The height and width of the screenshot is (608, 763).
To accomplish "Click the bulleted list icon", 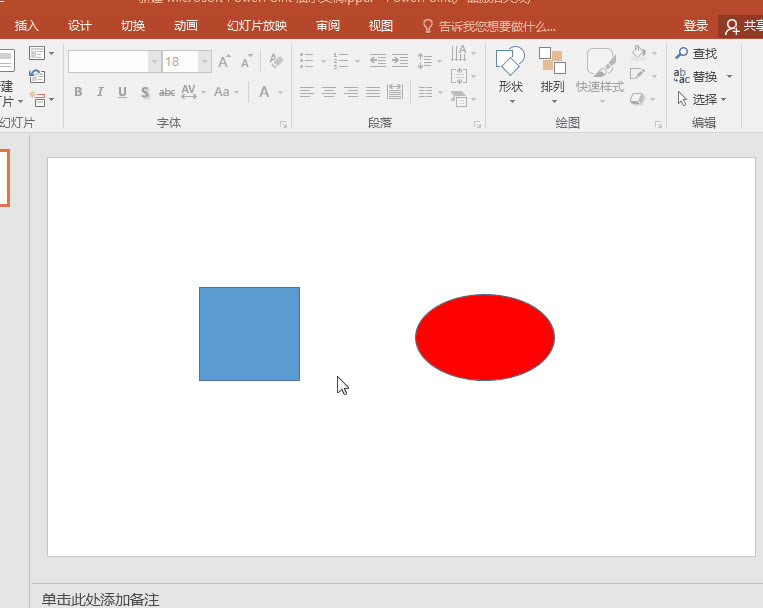I will (307, 62).
